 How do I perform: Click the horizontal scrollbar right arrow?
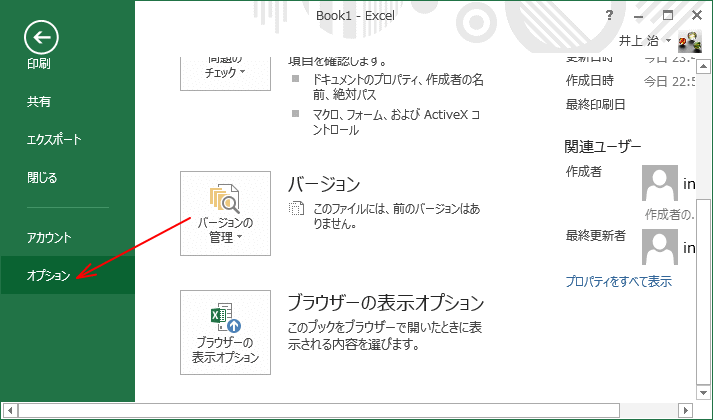click(686, 410)
